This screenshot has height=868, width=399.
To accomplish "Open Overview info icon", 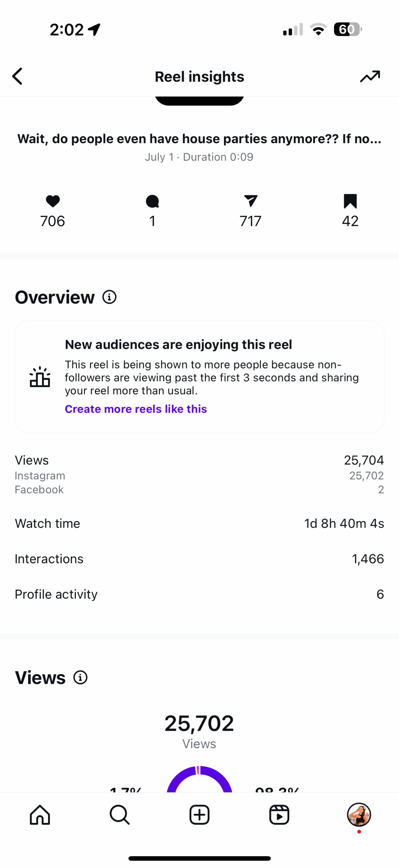I will pyautogui.click(x=109, y=297).
